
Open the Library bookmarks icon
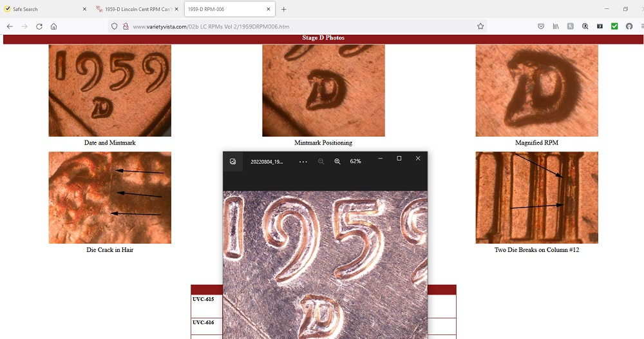[x=556, y=26]
